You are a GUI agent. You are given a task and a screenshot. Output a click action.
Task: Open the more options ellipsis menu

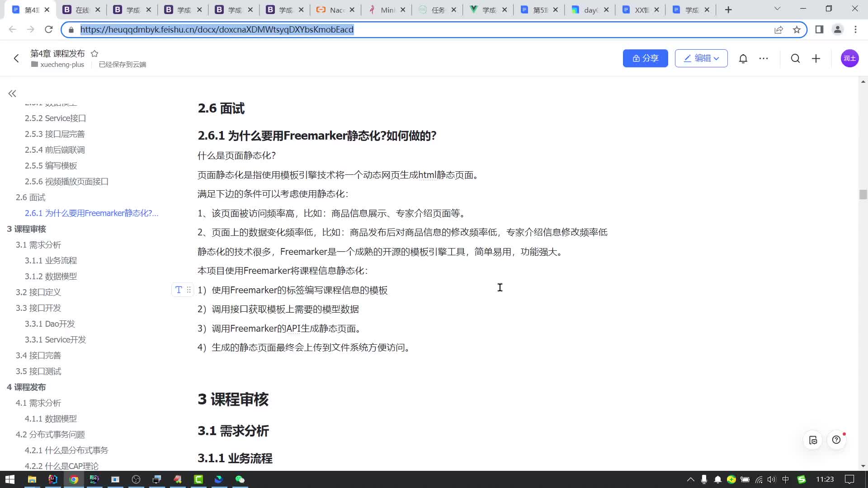pos(764,58)
